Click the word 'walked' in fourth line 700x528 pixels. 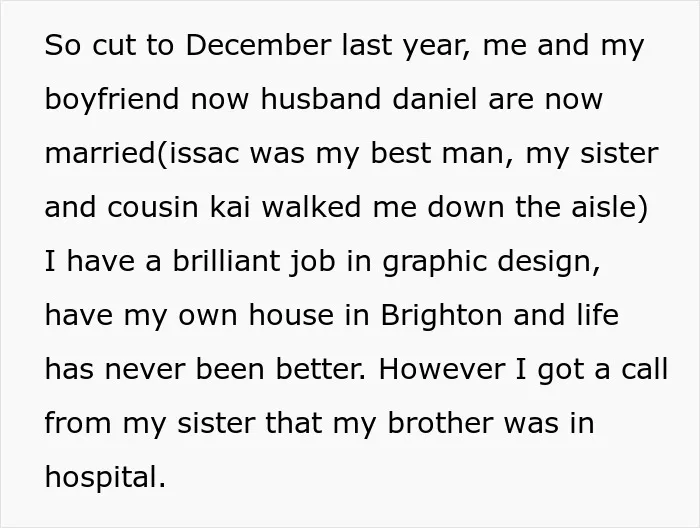coord(311,207)
